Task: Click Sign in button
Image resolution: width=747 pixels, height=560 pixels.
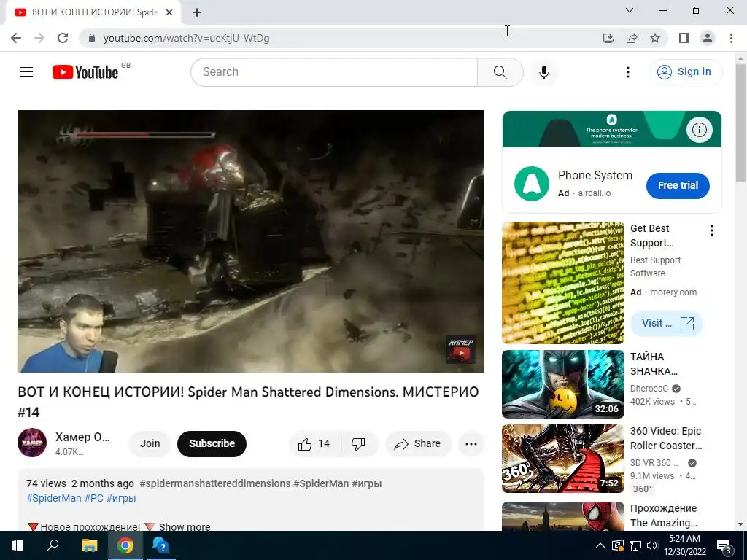Action: pos(685,72)
